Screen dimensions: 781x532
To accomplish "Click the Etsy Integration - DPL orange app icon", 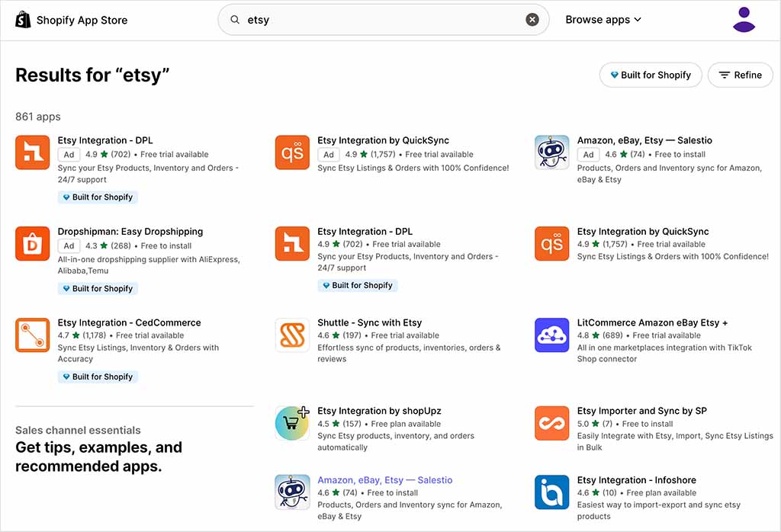I will coord(32,152).
